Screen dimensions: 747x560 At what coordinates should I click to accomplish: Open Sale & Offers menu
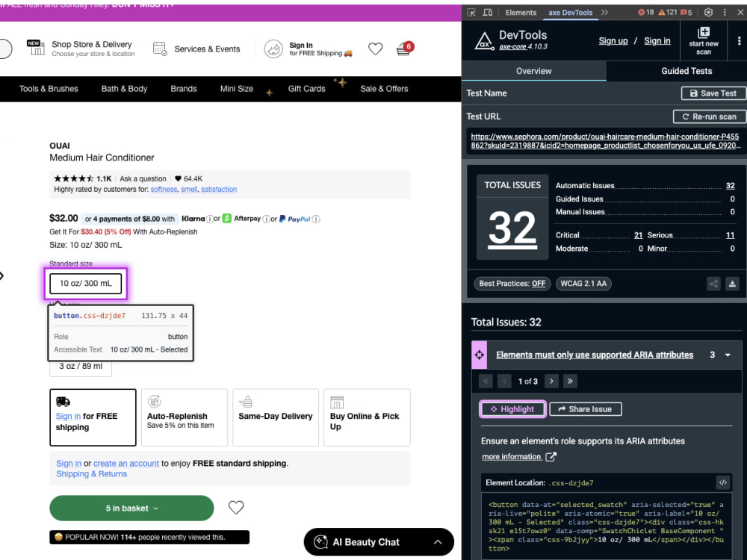coord(384,89)
